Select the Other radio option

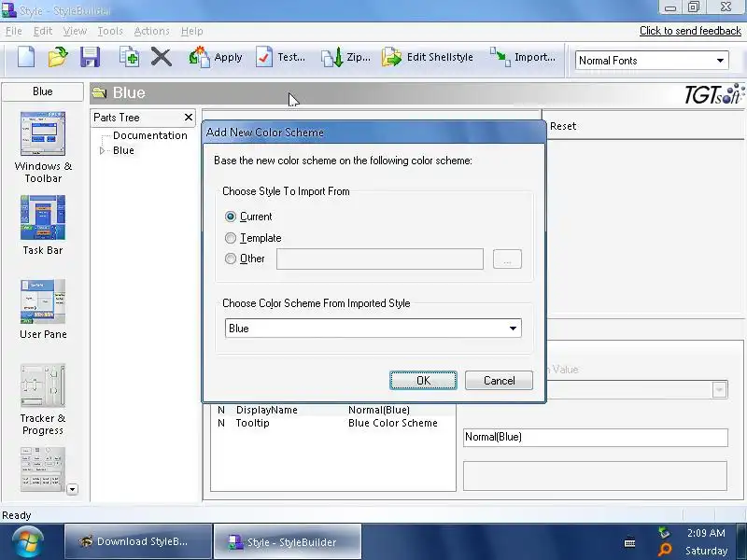point(230,259)
